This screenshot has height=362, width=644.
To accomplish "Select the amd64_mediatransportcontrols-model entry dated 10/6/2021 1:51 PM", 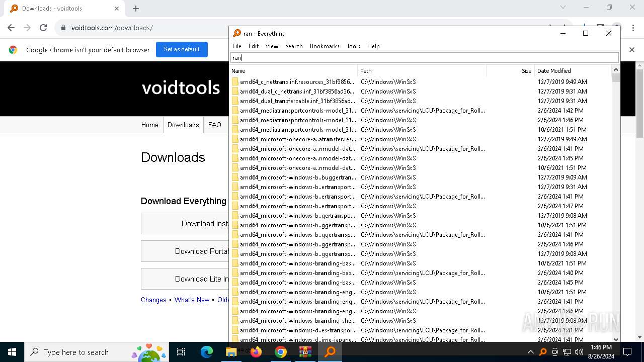I will click(298, 129).
